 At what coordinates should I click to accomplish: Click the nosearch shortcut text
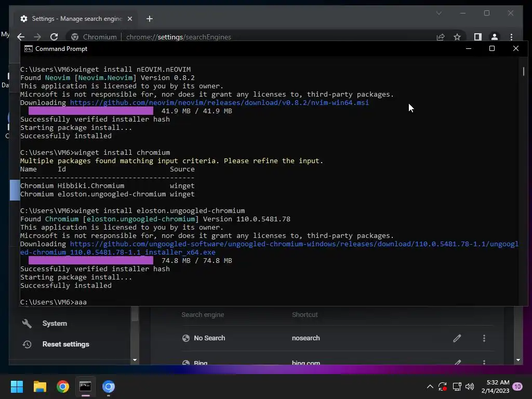point(305,338)
